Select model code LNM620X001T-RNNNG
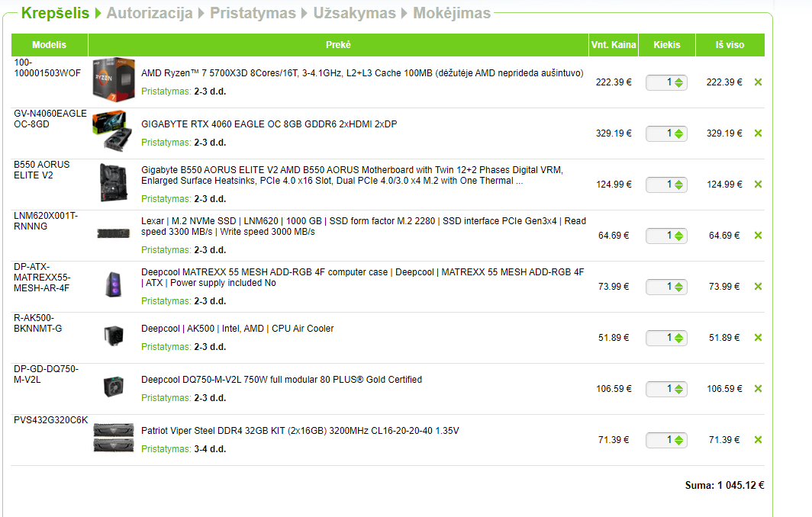This screenshot has width=812, height=517. coord(46,221)
